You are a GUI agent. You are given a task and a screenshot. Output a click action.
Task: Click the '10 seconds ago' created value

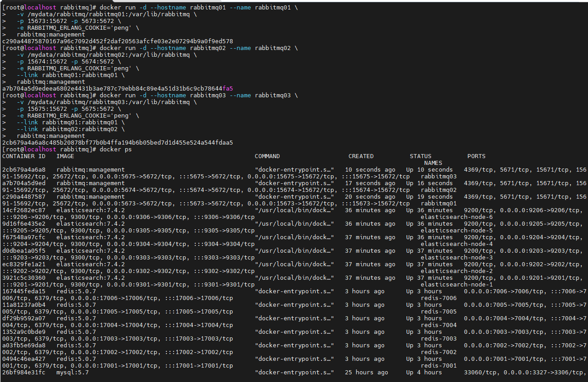coord(370,170)
